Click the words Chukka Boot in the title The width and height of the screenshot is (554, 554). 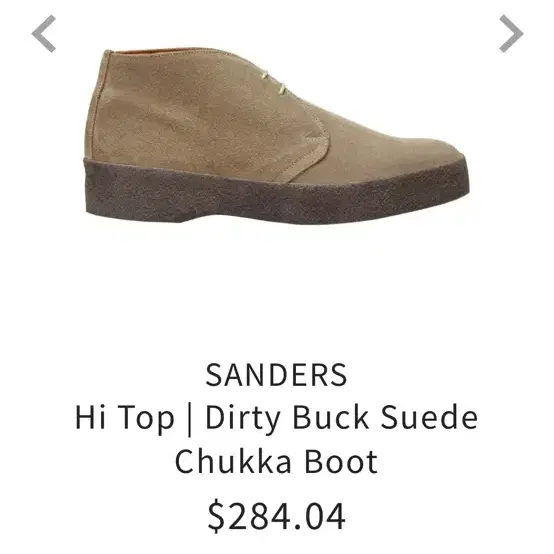pyautogui.click(x=276, y=461)
